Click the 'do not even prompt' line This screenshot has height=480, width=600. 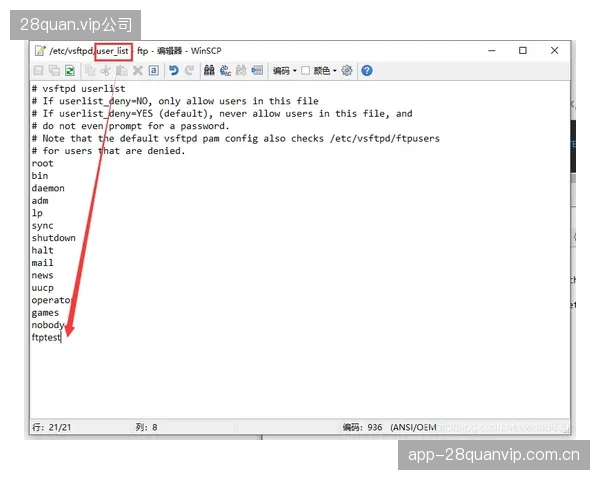click(130, 126)
